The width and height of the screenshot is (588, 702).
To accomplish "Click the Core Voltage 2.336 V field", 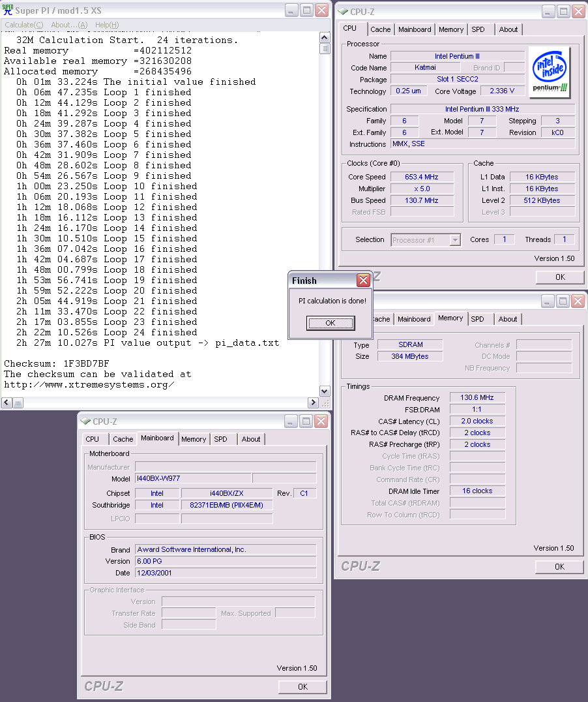I will (502, 91).
